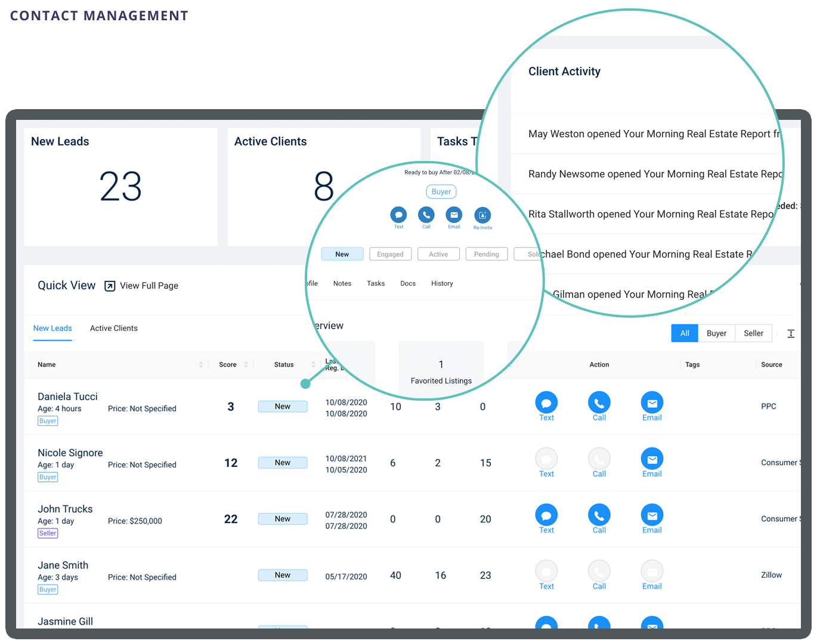Open View Full Page
Screen dimensions: 817x644
click(149, 286)
